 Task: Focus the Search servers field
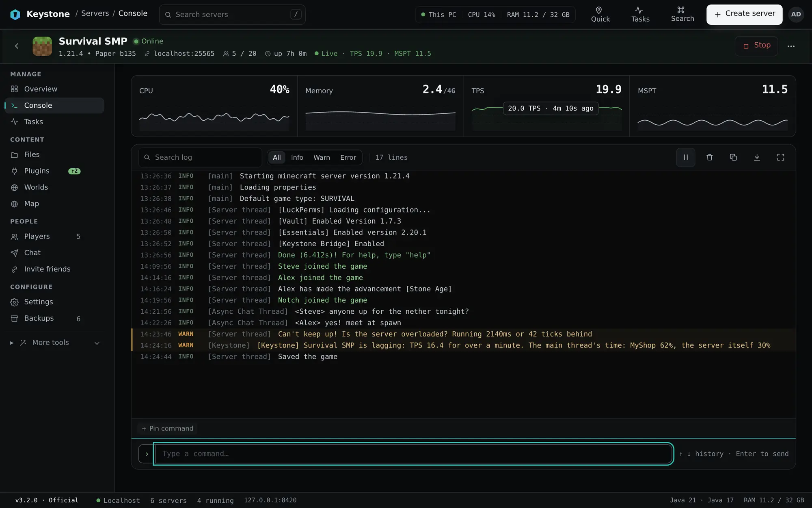pos(232,15)
